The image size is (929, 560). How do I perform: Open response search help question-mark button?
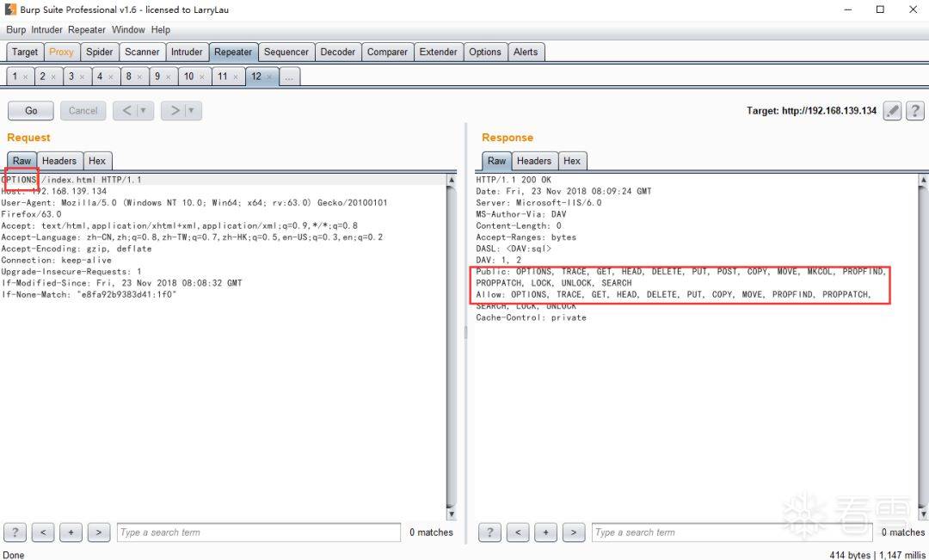click(489, 532)
